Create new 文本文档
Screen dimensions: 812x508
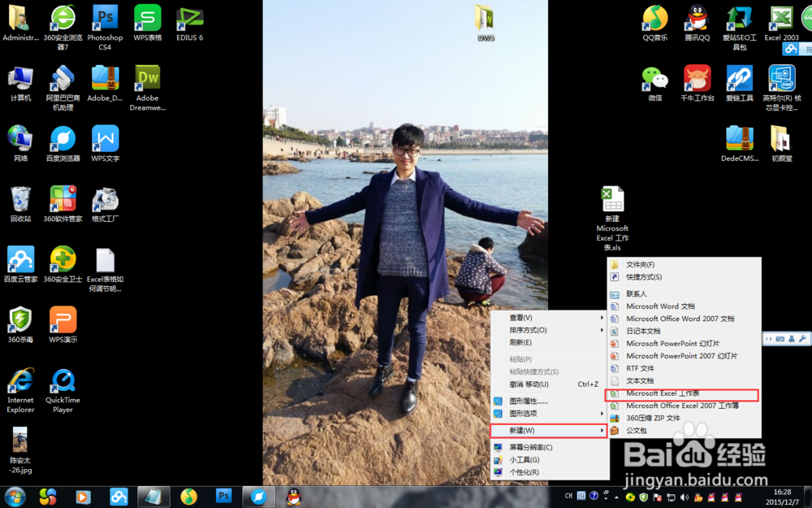click(684, 380)
